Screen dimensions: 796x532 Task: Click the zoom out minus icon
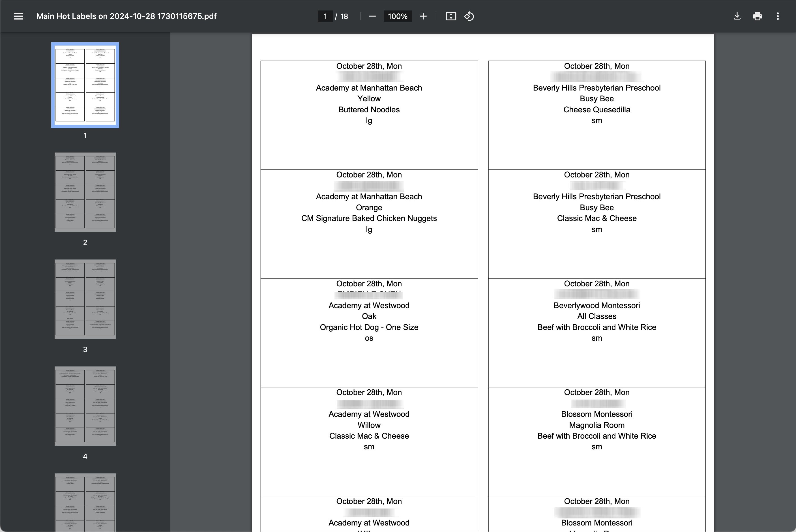click(372, 16)
